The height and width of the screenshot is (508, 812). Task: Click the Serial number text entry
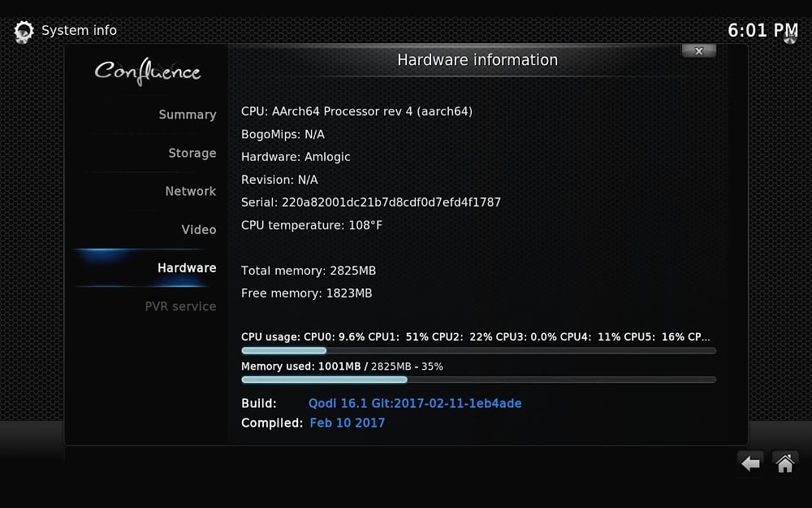[371, 202]
